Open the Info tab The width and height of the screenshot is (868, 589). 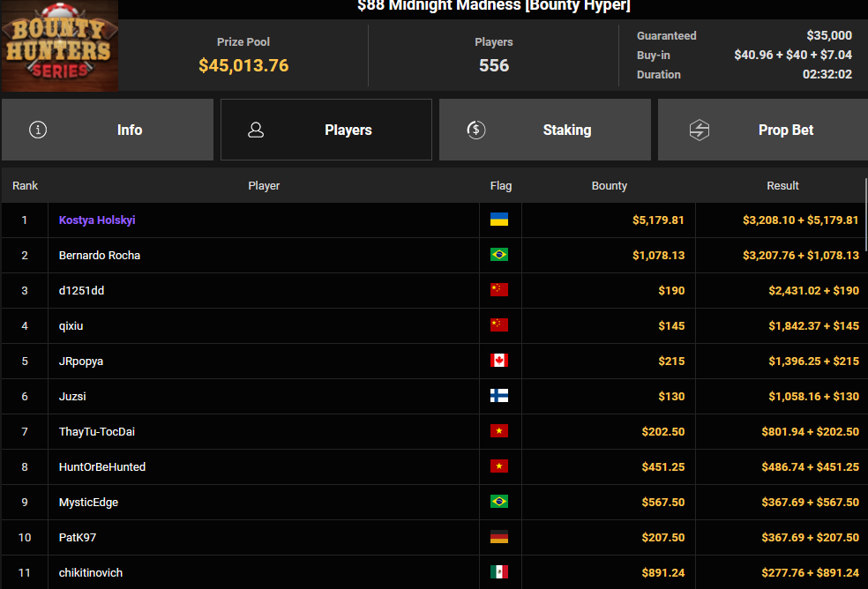point(108,130)
